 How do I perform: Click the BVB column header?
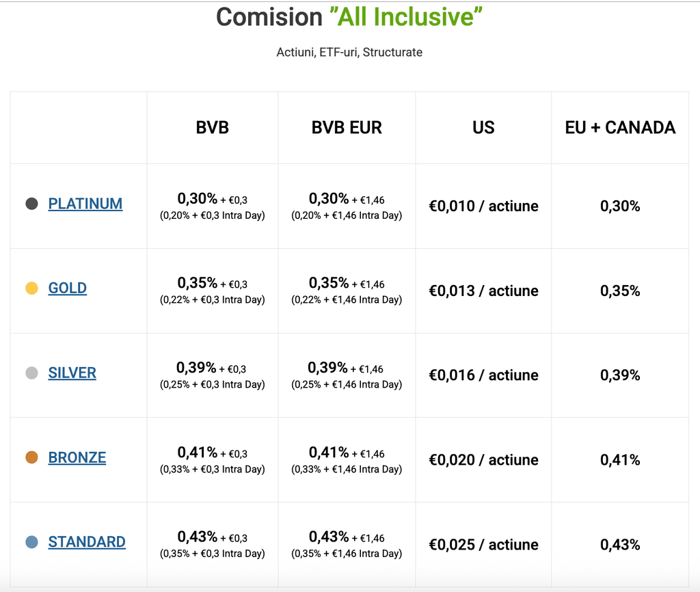click(212, 128)
